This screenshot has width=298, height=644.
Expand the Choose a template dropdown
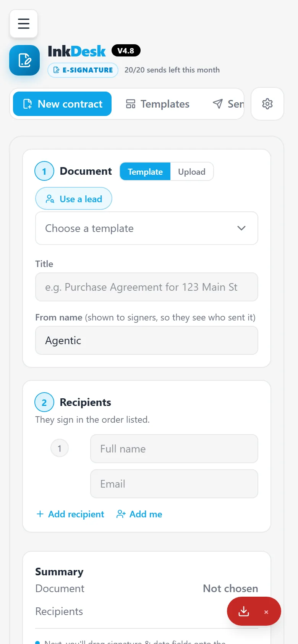click(147, 228)
